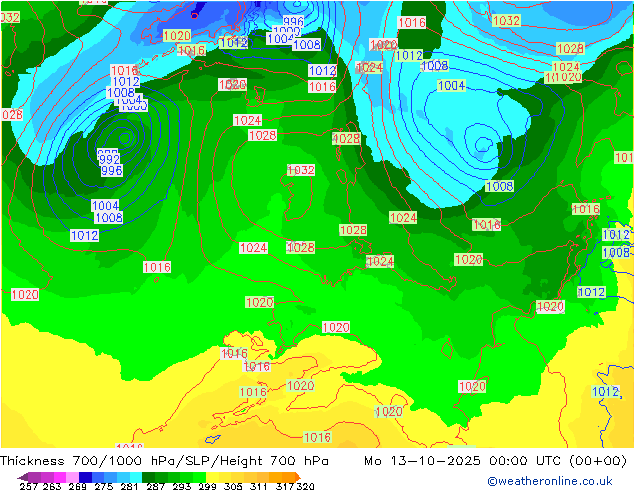Click the darkest green legend swatch

click(148, 477)
